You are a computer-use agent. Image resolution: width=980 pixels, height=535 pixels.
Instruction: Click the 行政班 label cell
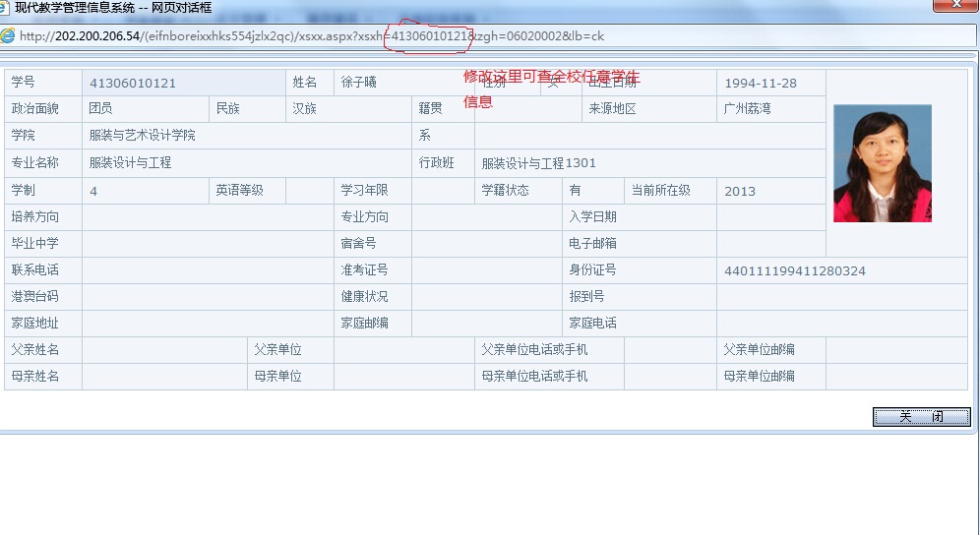click(443, 163)
